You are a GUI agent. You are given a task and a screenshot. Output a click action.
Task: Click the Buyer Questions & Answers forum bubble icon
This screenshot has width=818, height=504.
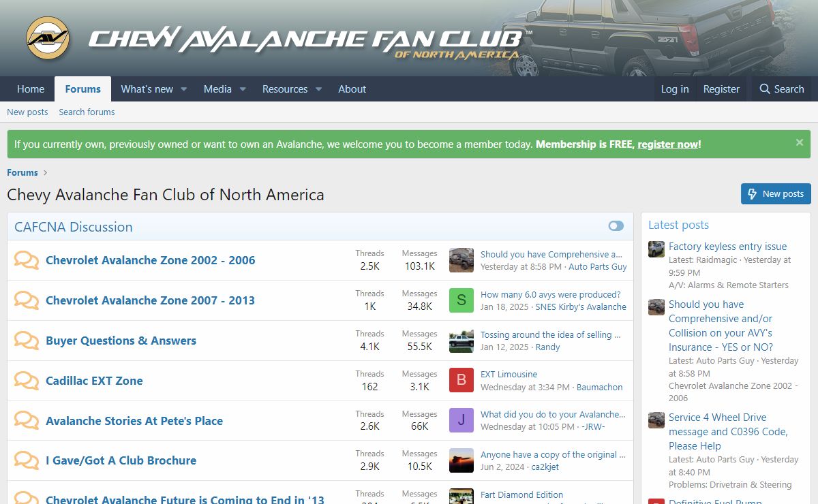[27, 341]
